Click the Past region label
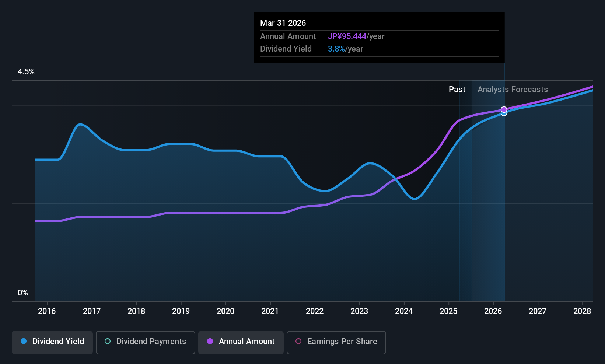This screenshot has width=605, height=364. point(457,90)
